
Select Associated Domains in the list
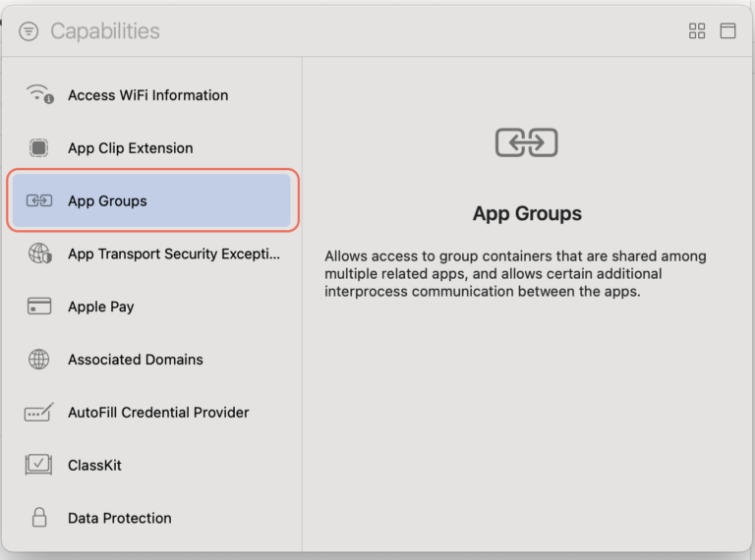click(x=135, y=360)
